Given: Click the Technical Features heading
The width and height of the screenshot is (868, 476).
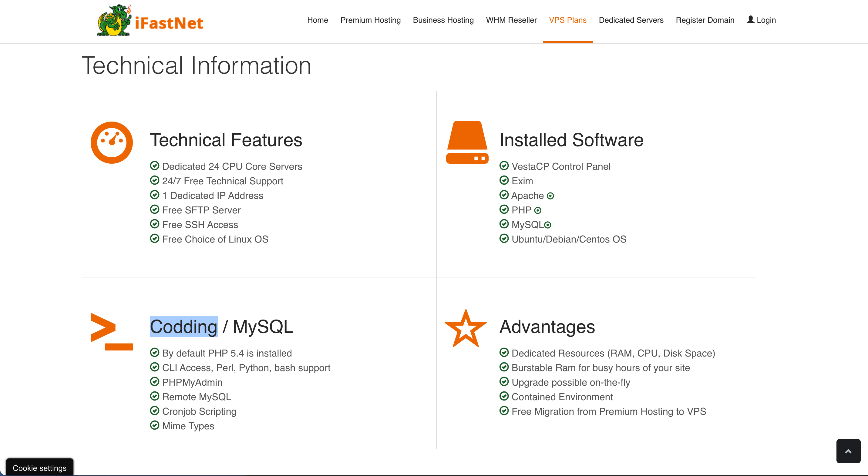Looking at the screenshot, I should click(x=226, y=140).
